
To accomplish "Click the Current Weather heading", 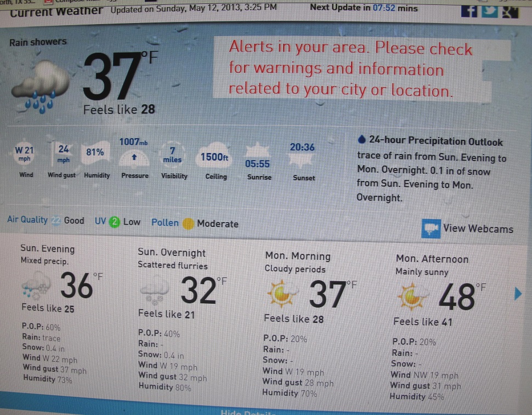I will click(56, 11).
